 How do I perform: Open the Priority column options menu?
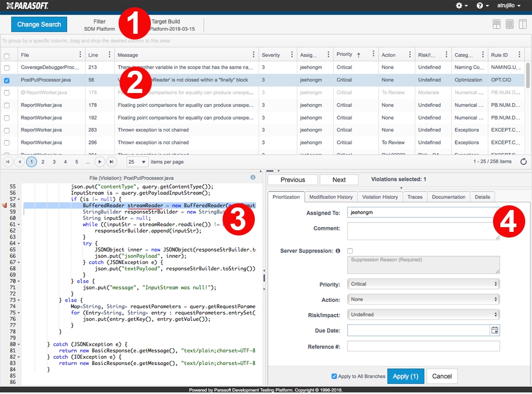point(373,54)
